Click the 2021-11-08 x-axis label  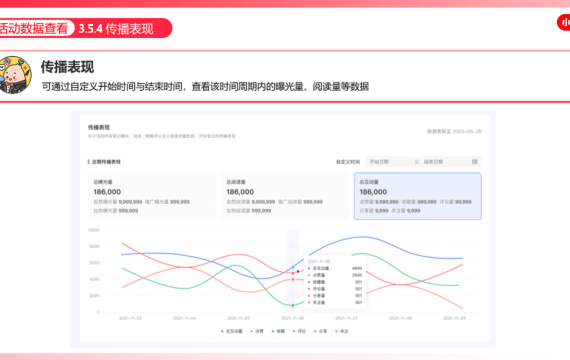pyautogui.click(x=401, y=318)
